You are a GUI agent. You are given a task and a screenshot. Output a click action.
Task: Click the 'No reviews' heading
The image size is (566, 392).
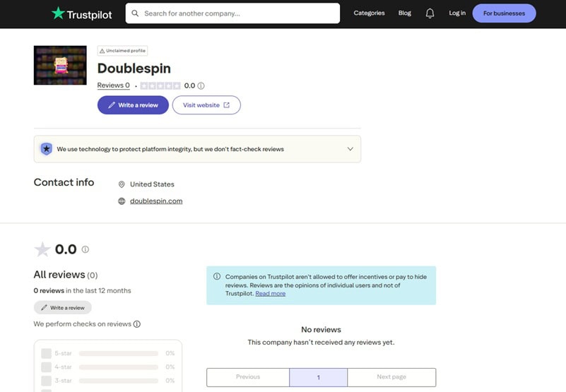pos(321,330)
